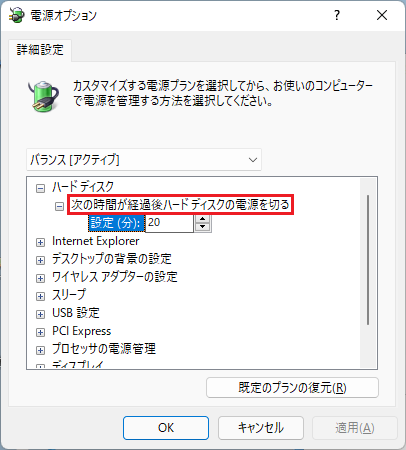Click the Power Options title bar icon

tap(16, 15)
